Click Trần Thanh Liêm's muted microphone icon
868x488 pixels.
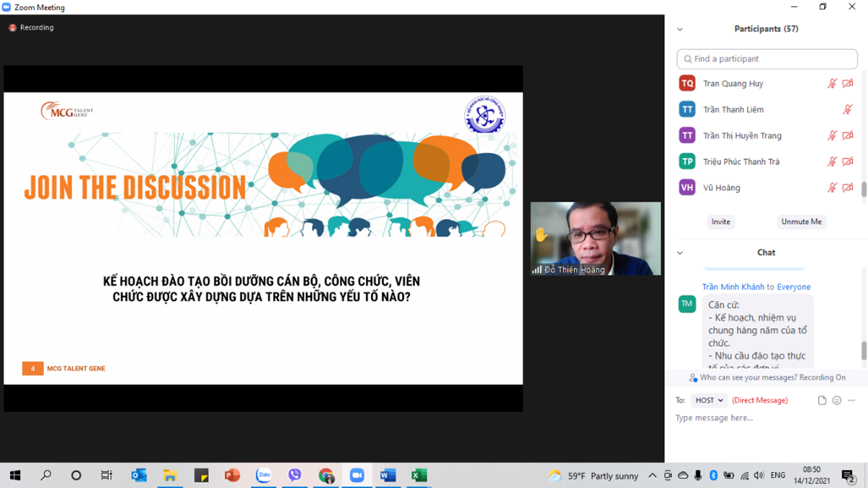click(848, 109)
